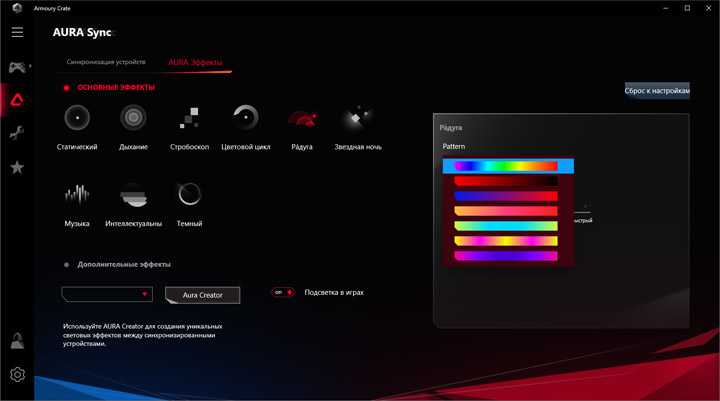Click the Aura Creator description text
This screenshot has width=720, height=401.
[142, 335]
